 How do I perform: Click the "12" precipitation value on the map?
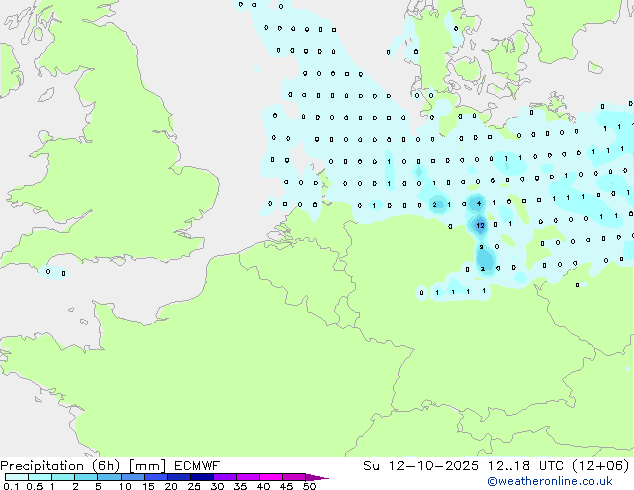click(480, 226)
